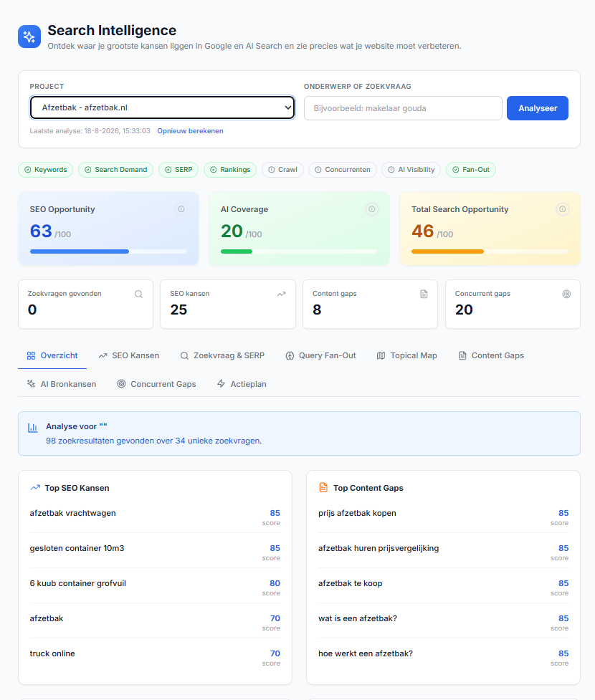Open the Concurrent Gaps tab
The width and height of the screenshot is (595, 700).
tap(156, 384)
